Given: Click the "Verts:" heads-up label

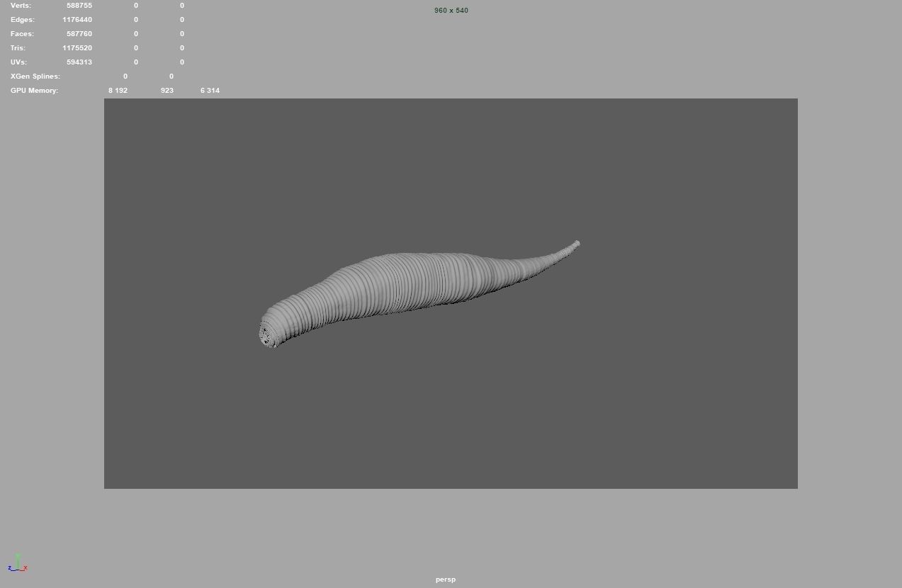Looking at the screenshot, I should pos(21,6).
